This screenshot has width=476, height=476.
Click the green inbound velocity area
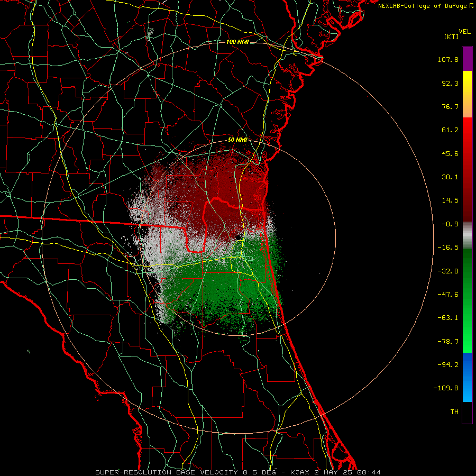coord(231,288)
